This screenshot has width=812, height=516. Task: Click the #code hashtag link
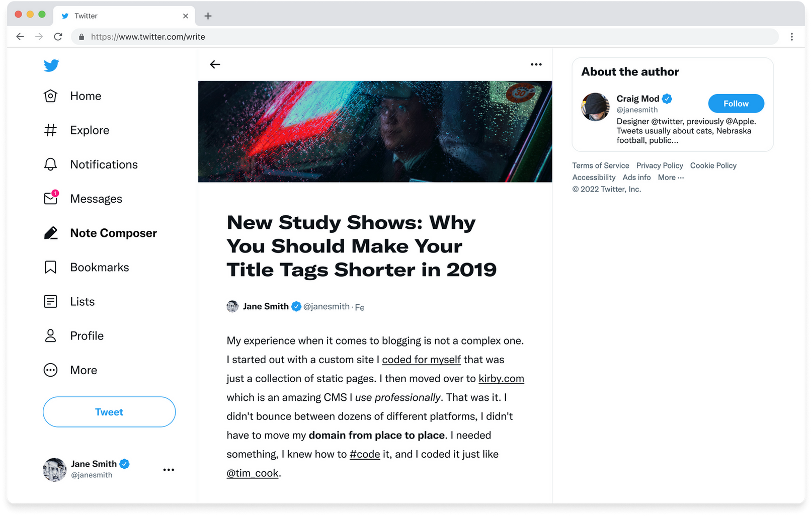[364, 454]
